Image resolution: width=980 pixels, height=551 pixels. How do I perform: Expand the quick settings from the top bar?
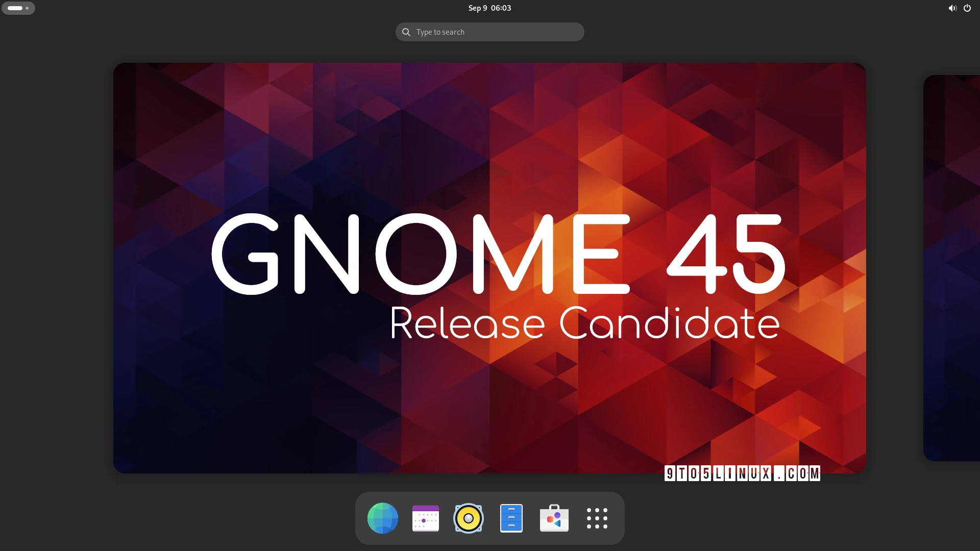point(960,8)
